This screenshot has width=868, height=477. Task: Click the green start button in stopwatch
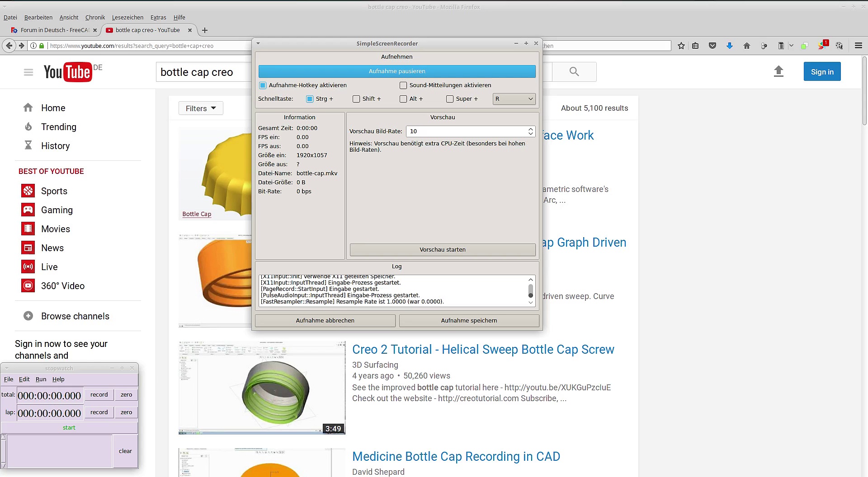[69, 428]
